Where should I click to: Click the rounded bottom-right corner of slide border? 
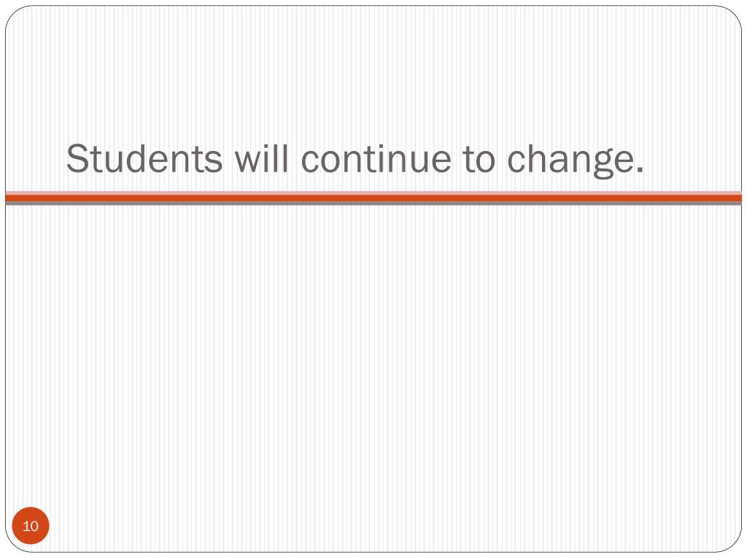[732, 543]
